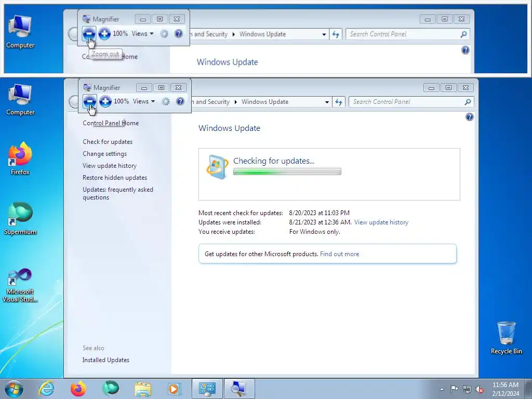Focus the Search Control Panel box outside the docked lens
The image size is (532, 399).
point(411,102)
